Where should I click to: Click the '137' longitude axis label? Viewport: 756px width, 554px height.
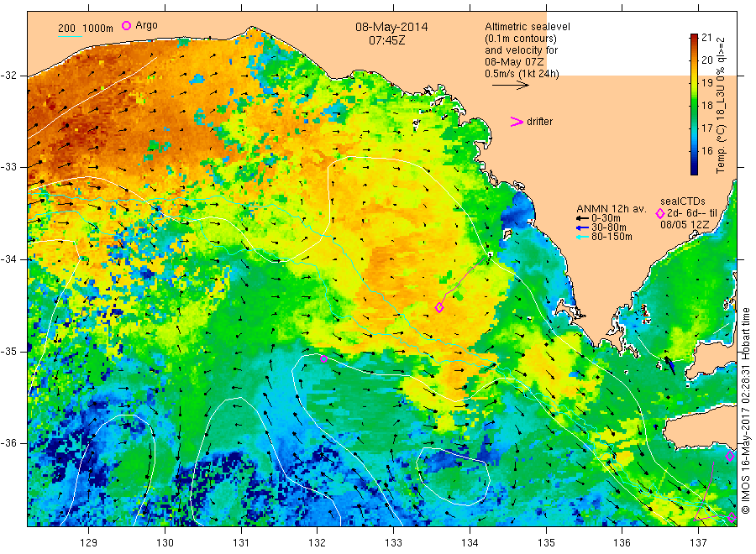[698, 543]
